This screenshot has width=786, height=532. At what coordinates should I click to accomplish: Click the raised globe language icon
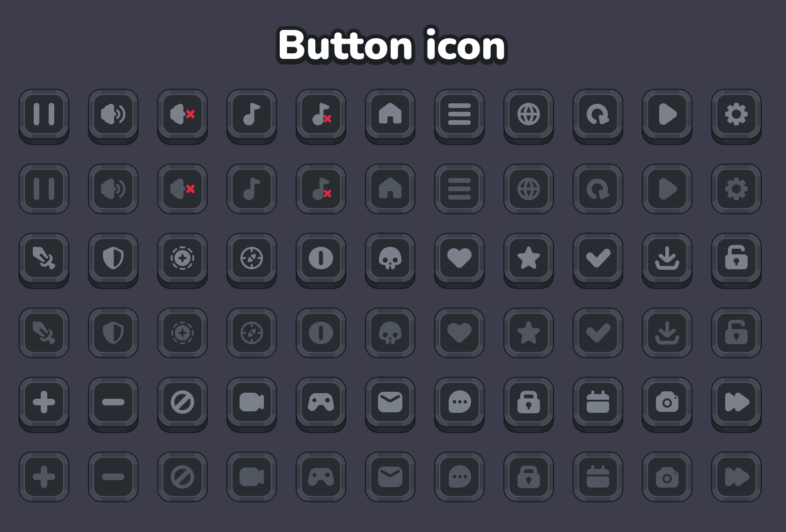(x=529, y=116)
